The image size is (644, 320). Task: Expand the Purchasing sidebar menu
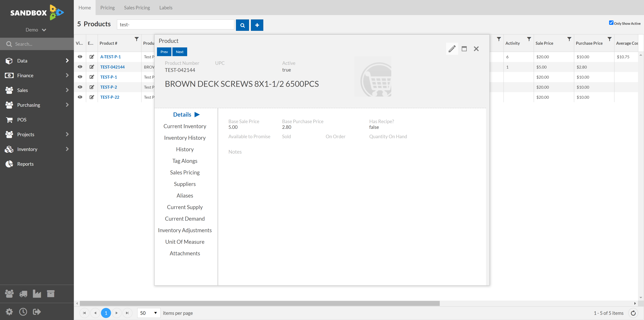[x=37, y=105]
